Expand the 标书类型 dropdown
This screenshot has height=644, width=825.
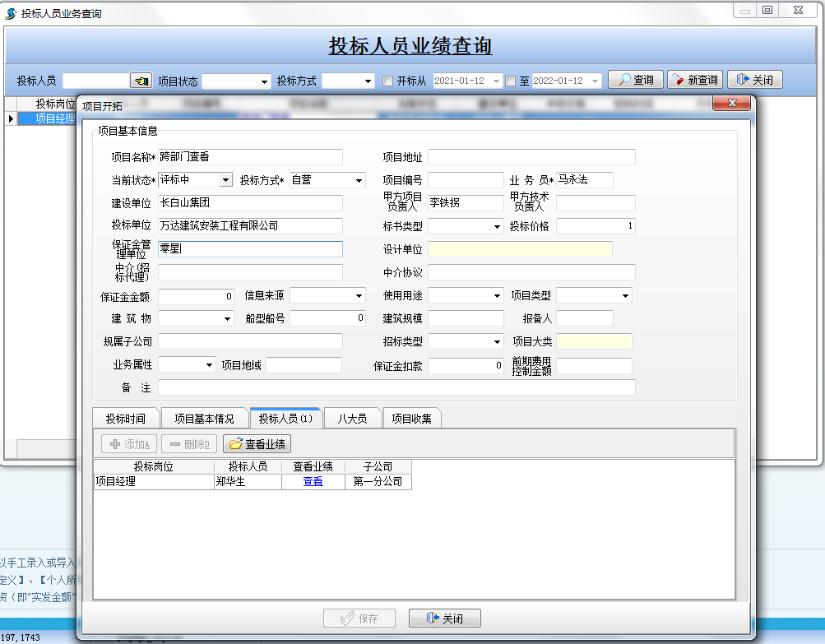tap(497, 226)
